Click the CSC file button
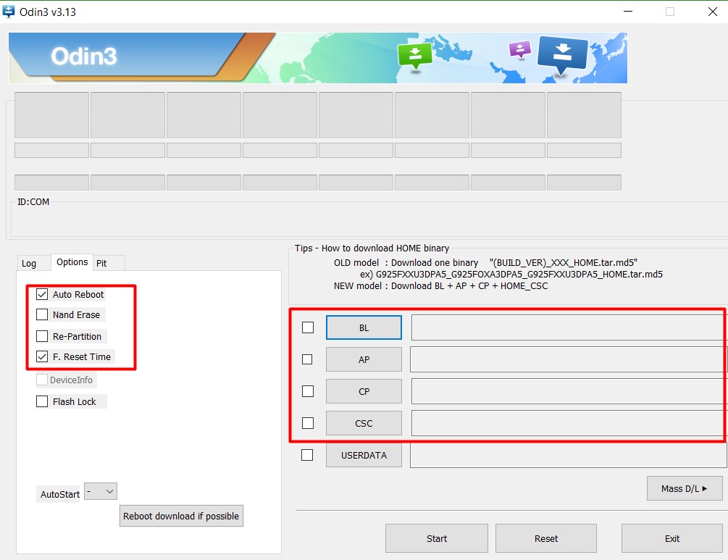The height and width of the screenshot is (560, 728). (x=364, y=423)
